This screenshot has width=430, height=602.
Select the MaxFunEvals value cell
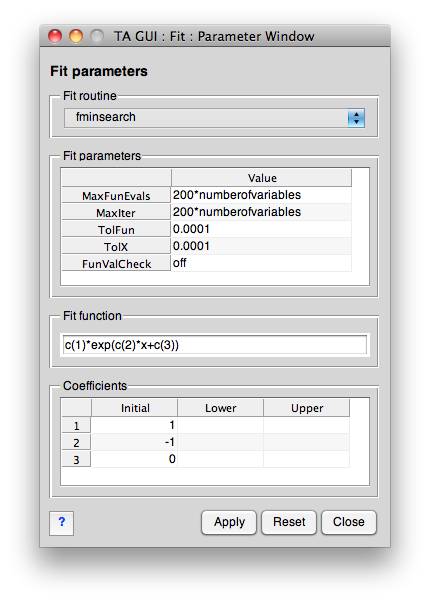(x=261, y=195)
